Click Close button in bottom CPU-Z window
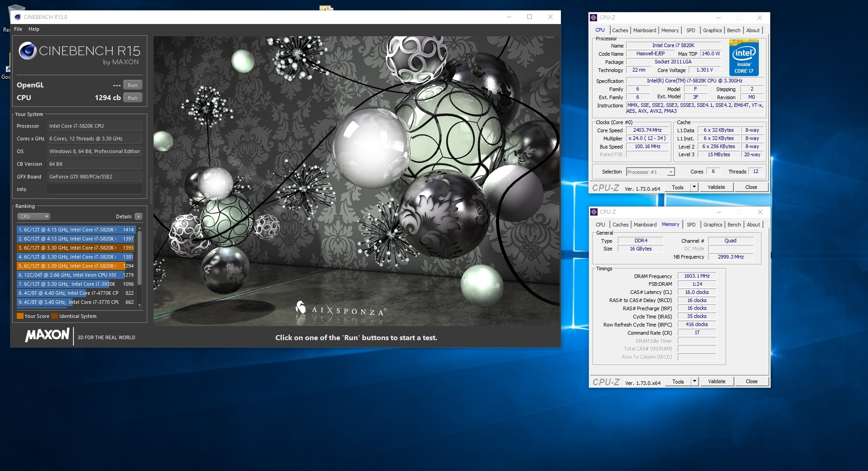The width and height of the screenshot is (868, 471). 752,381
